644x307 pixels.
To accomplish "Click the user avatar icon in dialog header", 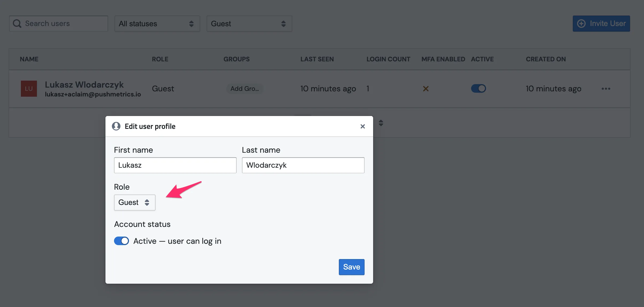I will tap(116, 126).
